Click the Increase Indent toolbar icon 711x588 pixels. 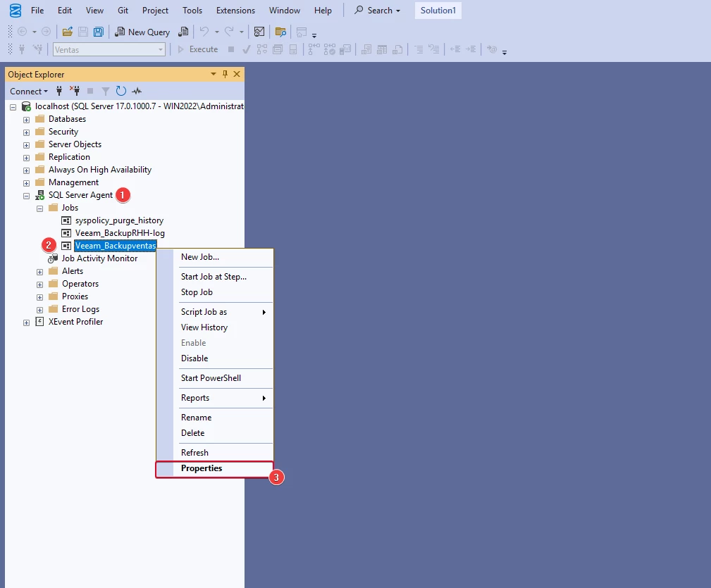471,49
